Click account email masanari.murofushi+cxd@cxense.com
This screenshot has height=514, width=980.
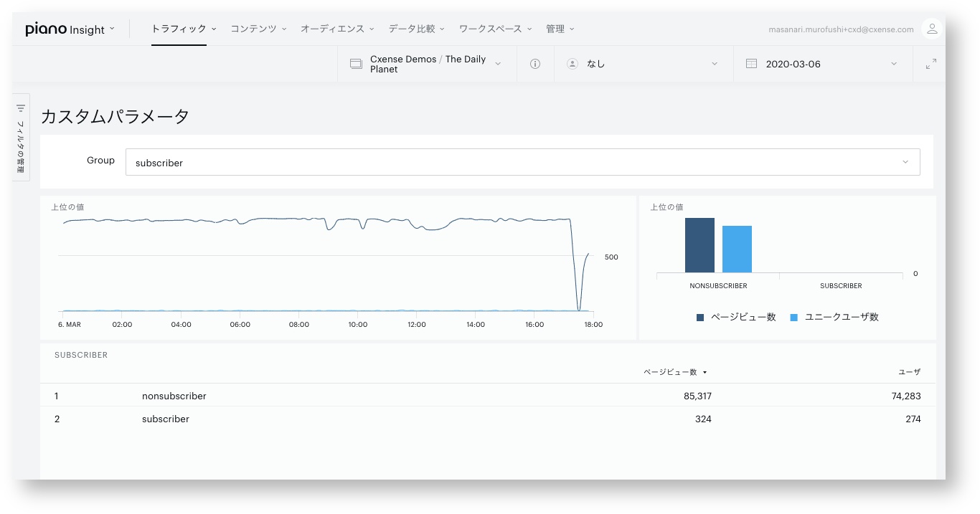[x=841, y=29]
